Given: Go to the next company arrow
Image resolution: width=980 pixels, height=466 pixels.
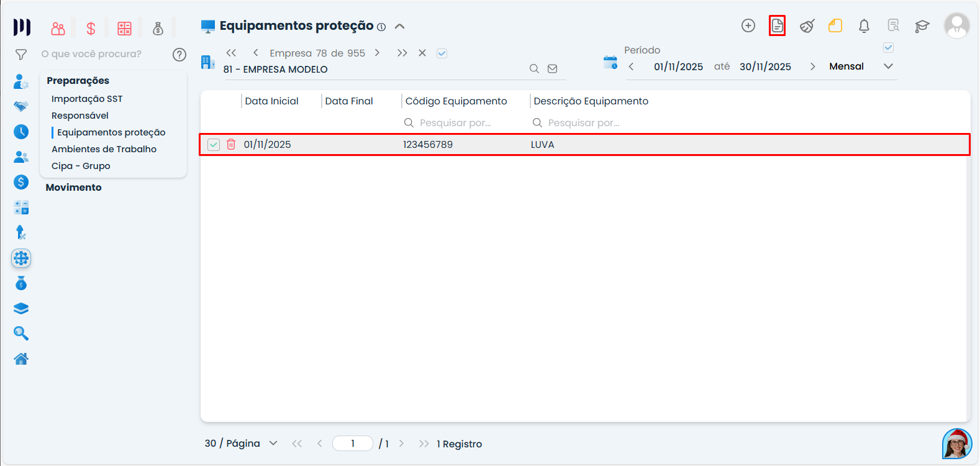Looking at the screenshot, I should click(377, 53).
